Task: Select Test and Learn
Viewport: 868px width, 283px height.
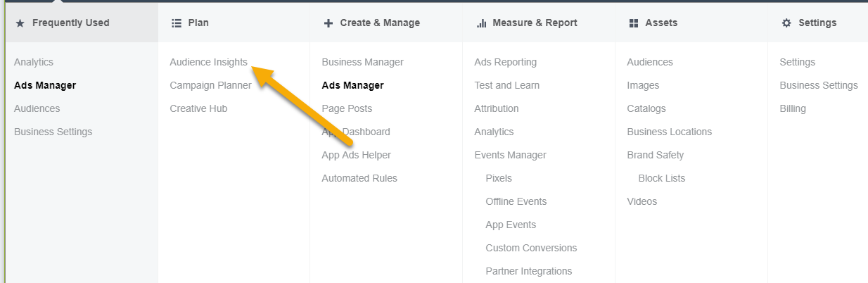Action: click(506, 85)
